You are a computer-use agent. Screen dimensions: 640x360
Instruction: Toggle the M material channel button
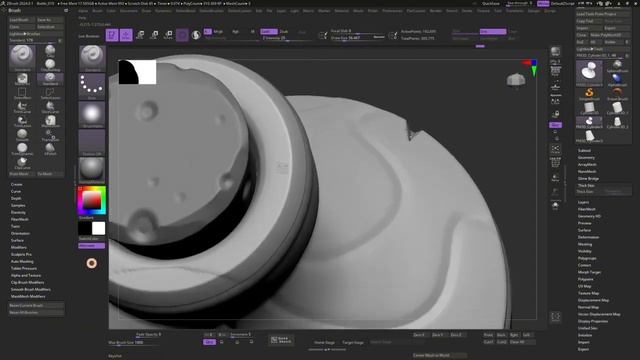pos(253,31)
